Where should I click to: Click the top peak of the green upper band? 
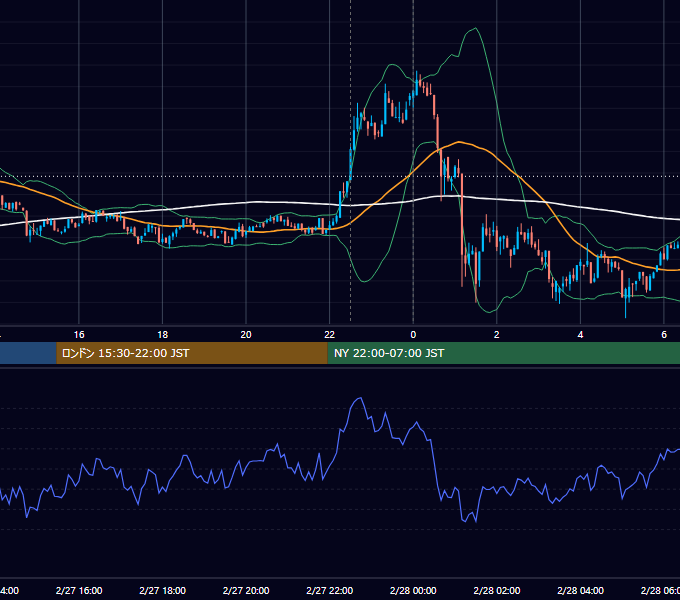475,28
